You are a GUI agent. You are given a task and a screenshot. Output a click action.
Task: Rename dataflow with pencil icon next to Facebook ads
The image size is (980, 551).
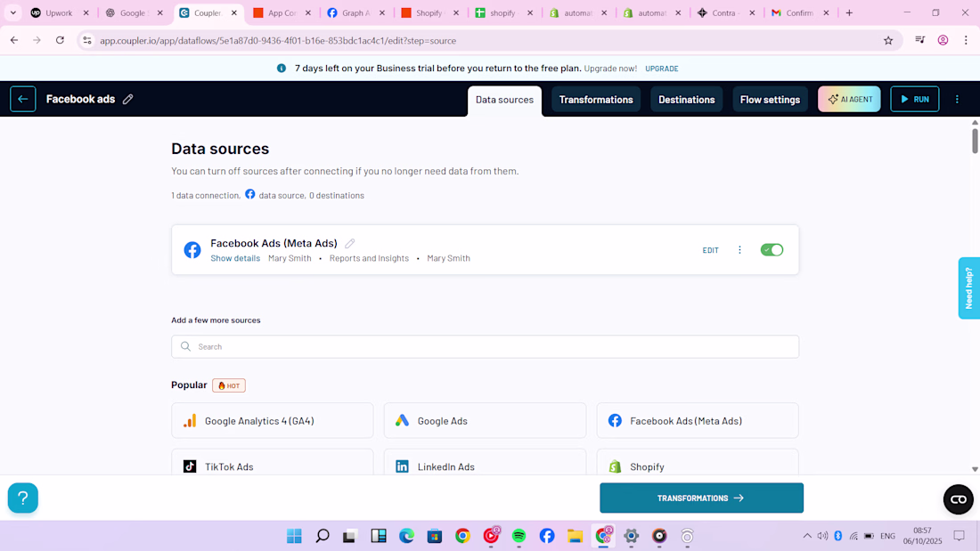[127, 100]
